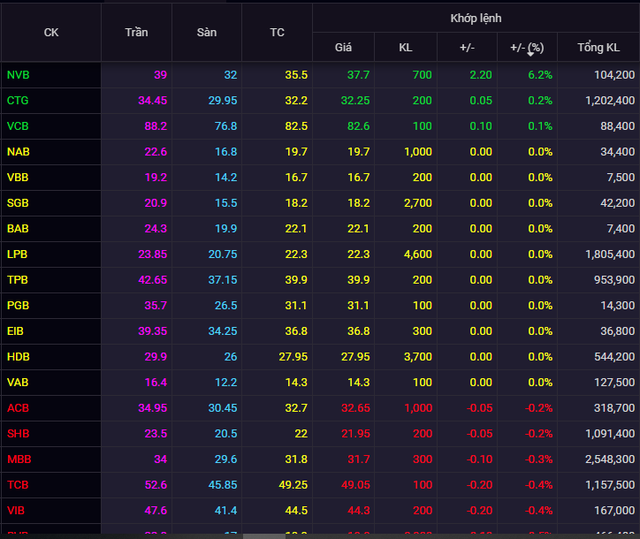Select the CTG ticker symbol
The height and width of the screenshot is (539, 640).
pyautogui.click(x=18, y=101)
